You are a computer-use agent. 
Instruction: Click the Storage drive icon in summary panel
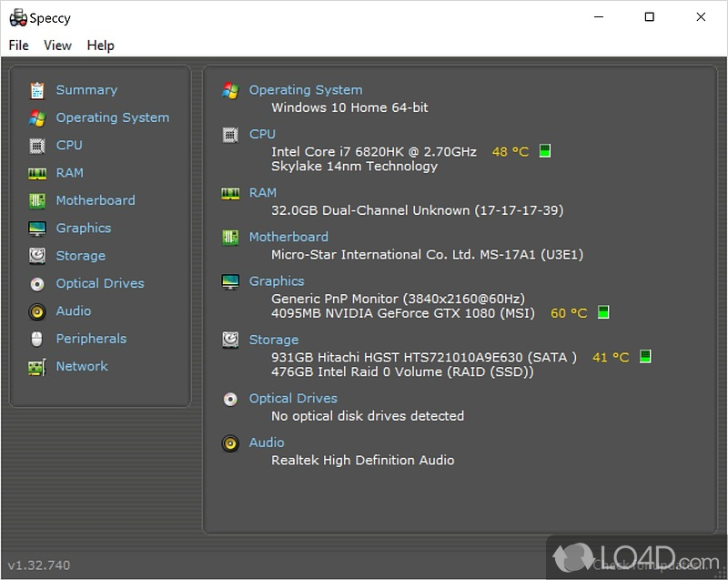(x=230, y=340)
